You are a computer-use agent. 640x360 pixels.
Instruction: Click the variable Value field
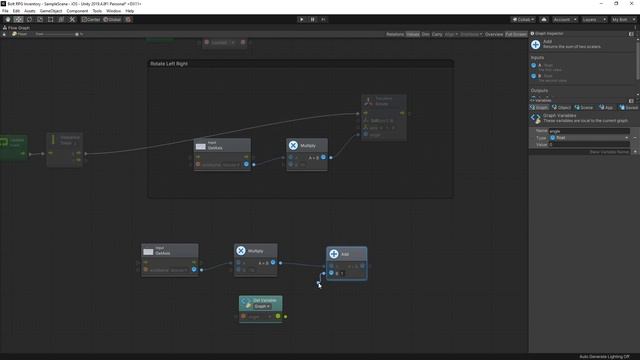[589, 144]
